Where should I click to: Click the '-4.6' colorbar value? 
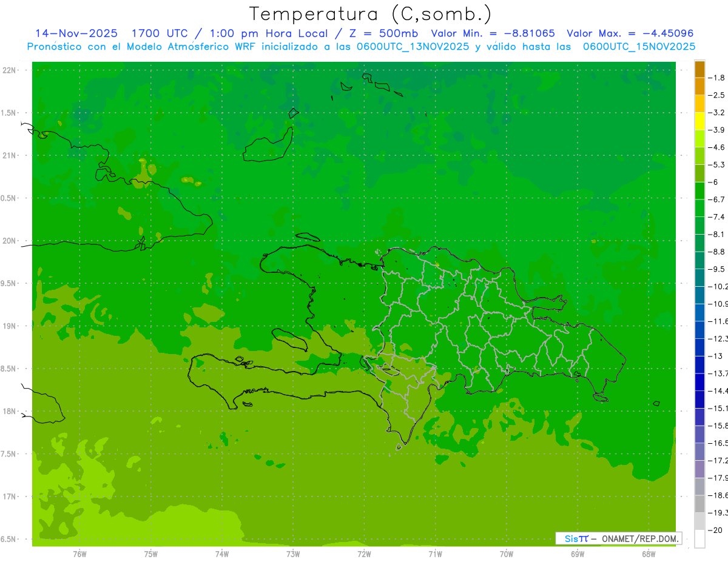pos(717,147)
